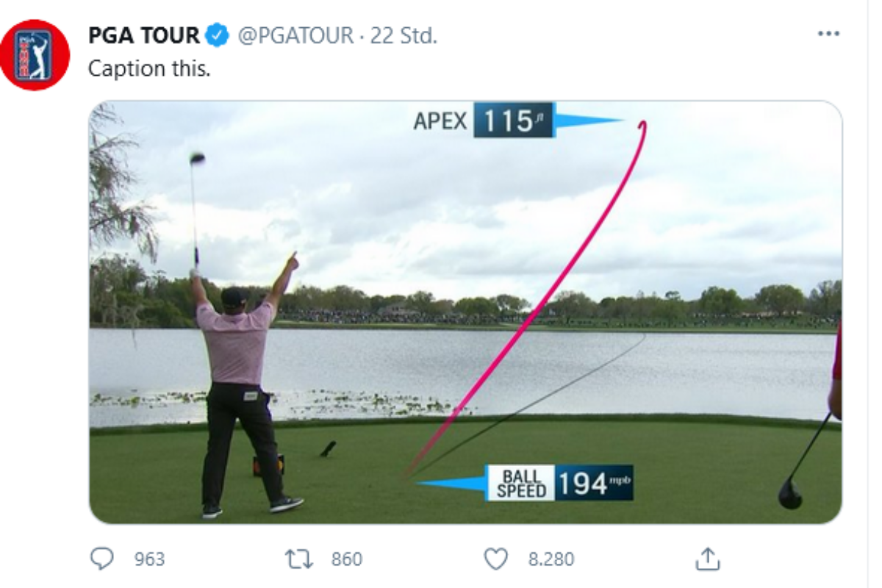
Task: Open the PGA TOUR profile avatar
Action: pyautogui.click(x=35, y=55)
